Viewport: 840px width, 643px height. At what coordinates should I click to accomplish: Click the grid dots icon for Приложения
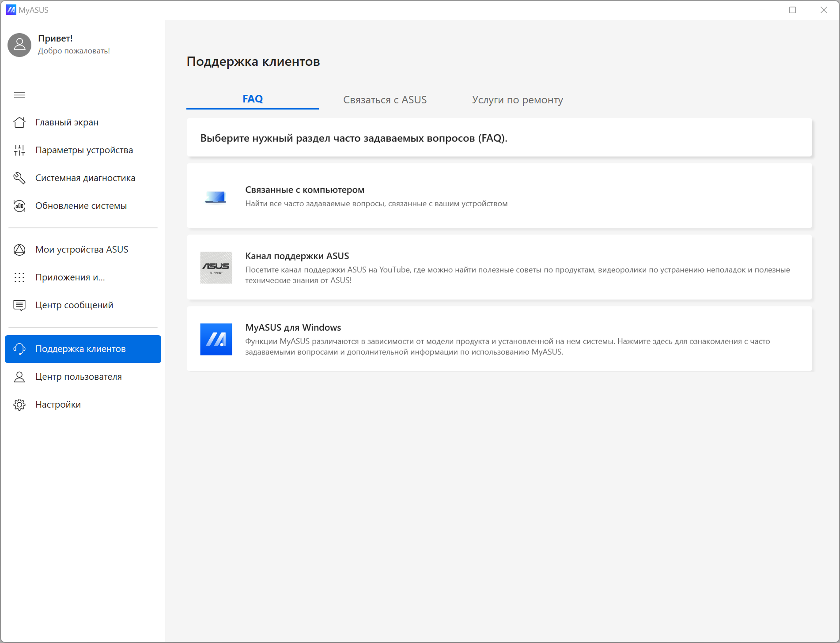[x=19, y=277]
